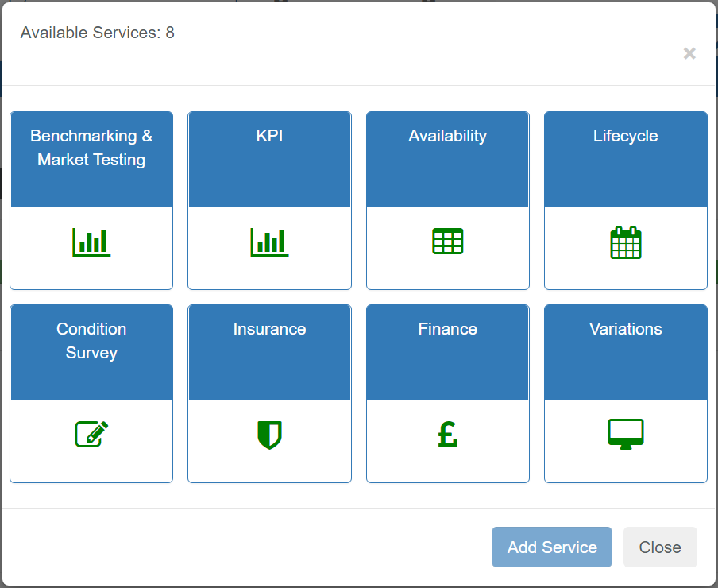Viewport: 718px width, 588px height.
Task: Click the Condition Survey edit pencil icon
Action: point(91,434)
